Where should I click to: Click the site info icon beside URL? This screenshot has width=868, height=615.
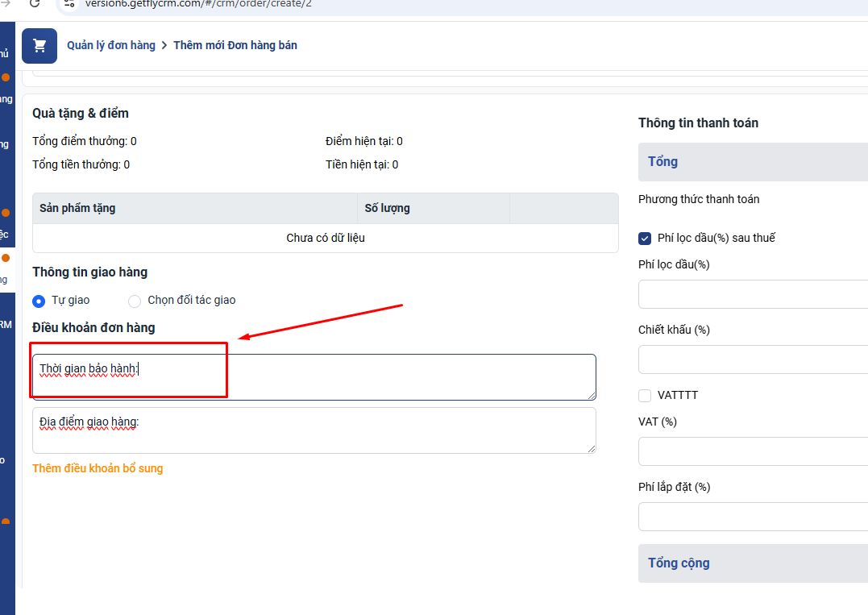(69, 3)
